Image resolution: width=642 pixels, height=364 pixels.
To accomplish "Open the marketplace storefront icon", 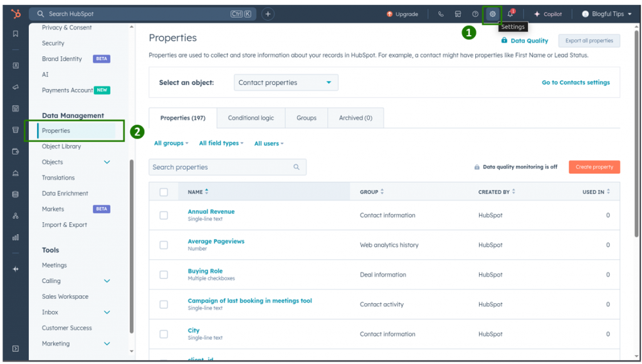I will tap(458, 14).
